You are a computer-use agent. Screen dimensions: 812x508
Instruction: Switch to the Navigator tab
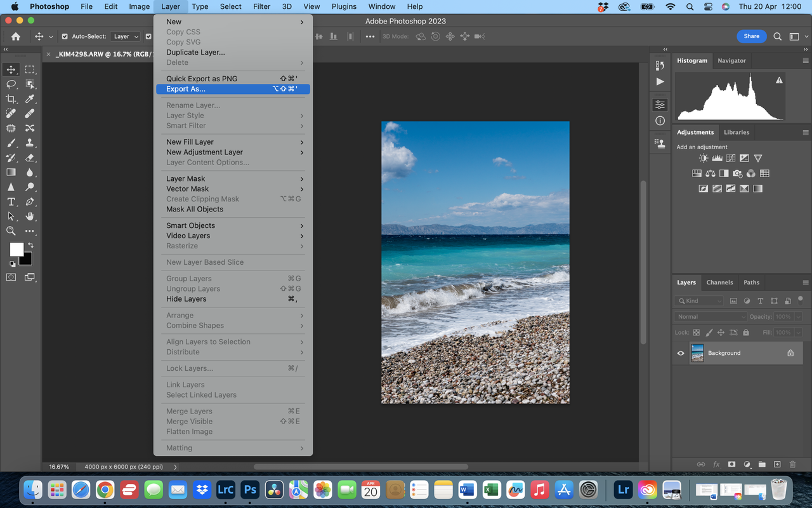click(731, 60)
